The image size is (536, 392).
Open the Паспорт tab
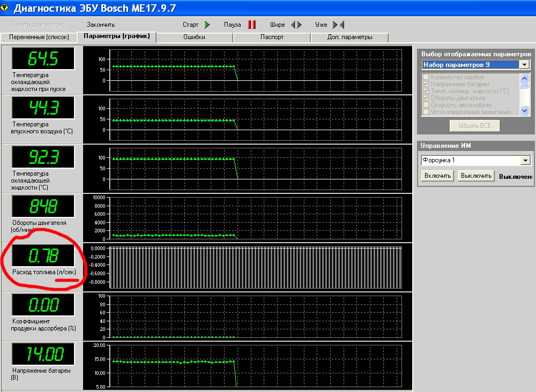pos(272,37)
